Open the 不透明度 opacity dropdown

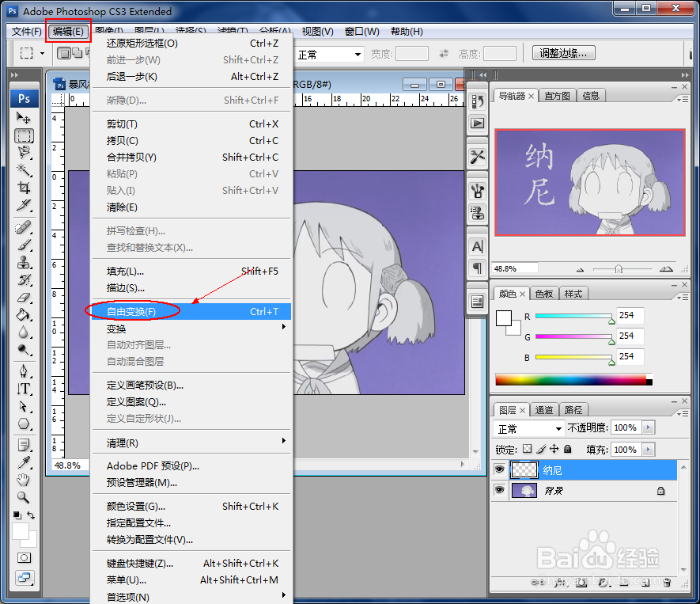[x=650, y=427]
